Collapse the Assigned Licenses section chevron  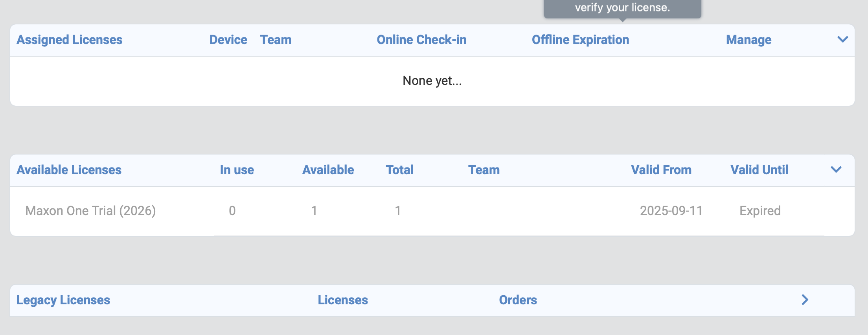[842, 40]
